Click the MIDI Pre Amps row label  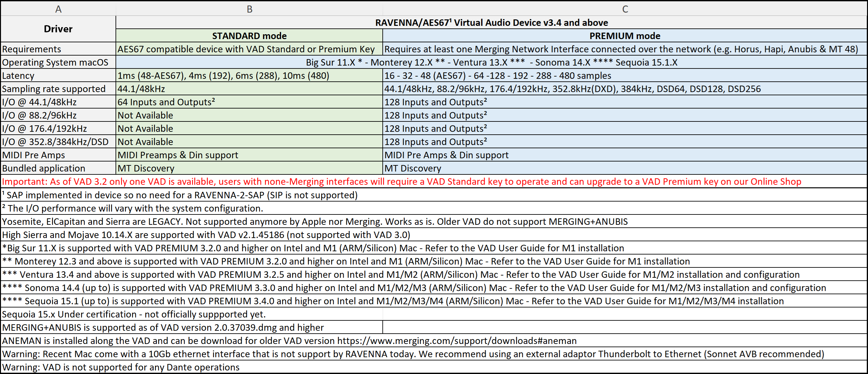click(x=58, y=155)
